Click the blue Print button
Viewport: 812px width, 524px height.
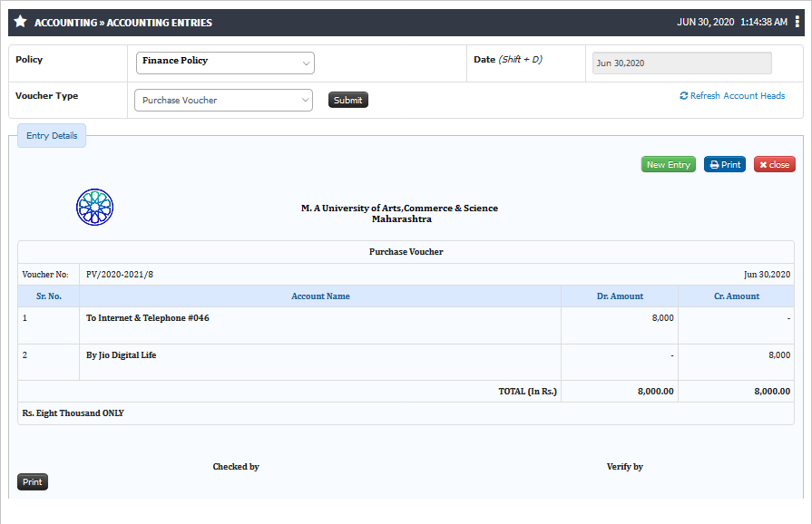[725, 164]
